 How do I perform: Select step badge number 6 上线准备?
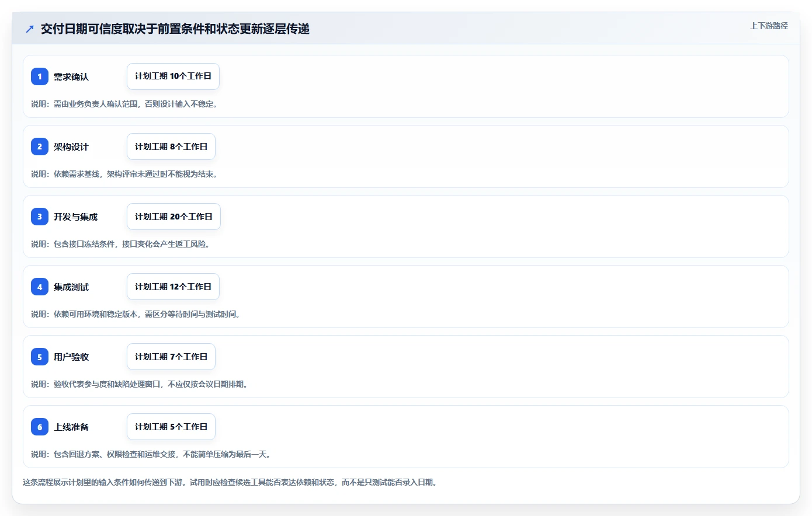(x=40, y=427)
